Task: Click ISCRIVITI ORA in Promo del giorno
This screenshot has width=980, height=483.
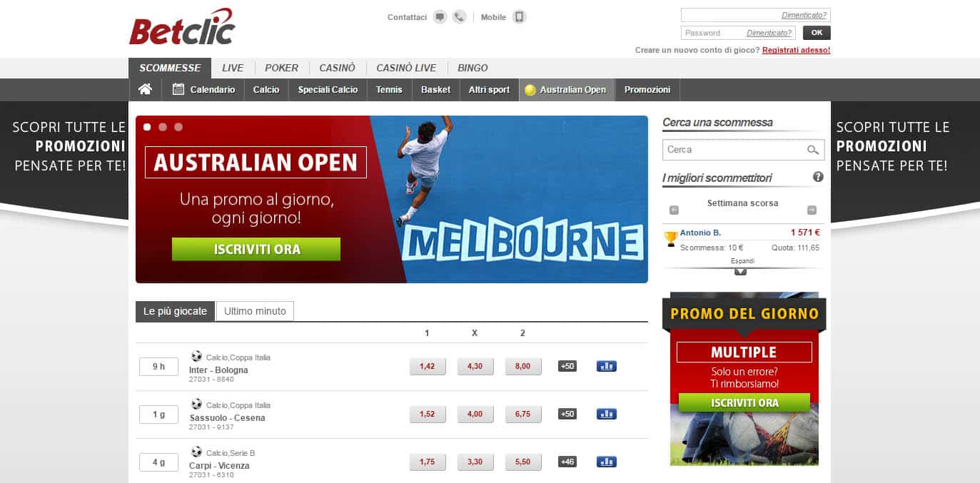Action: (744, 403)
